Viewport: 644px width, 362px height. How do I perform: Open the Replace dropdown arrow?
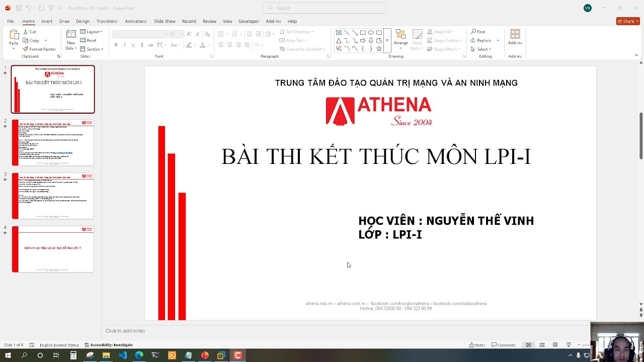coord(498,40)
